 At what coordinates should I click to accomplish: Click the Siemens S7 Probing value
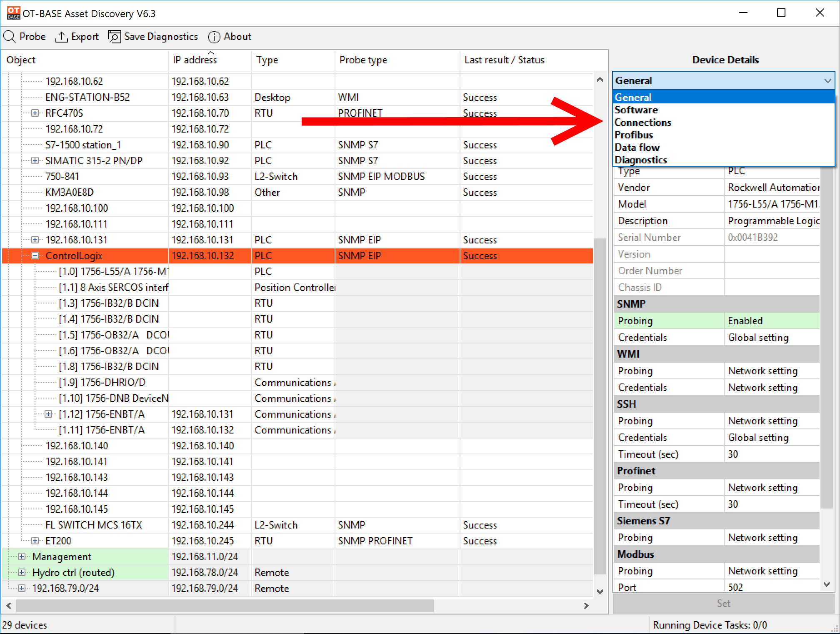click(772, 537)
